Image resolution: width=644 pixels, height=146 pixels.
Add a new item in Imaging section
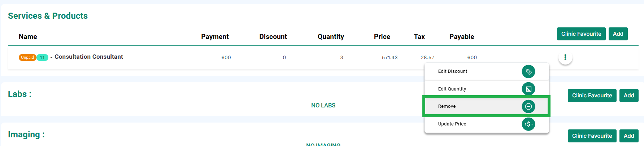click(629, 136)
